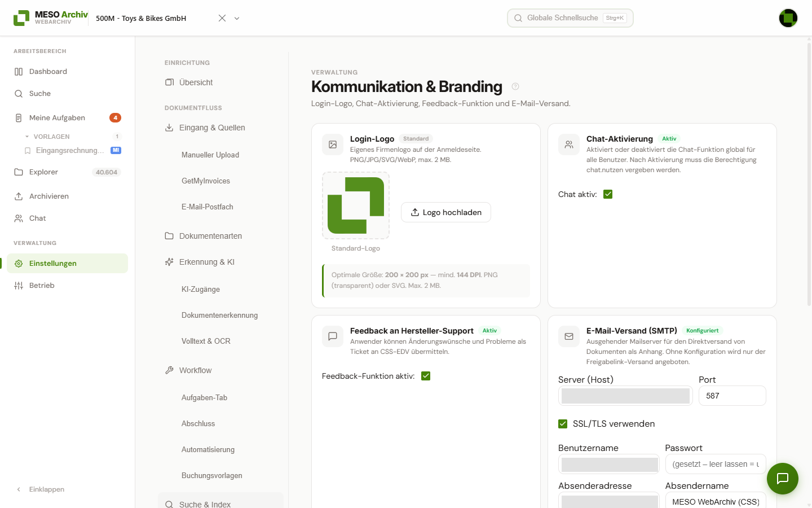Click the Absendername field
812x508 pixels.
coord(716,501)
